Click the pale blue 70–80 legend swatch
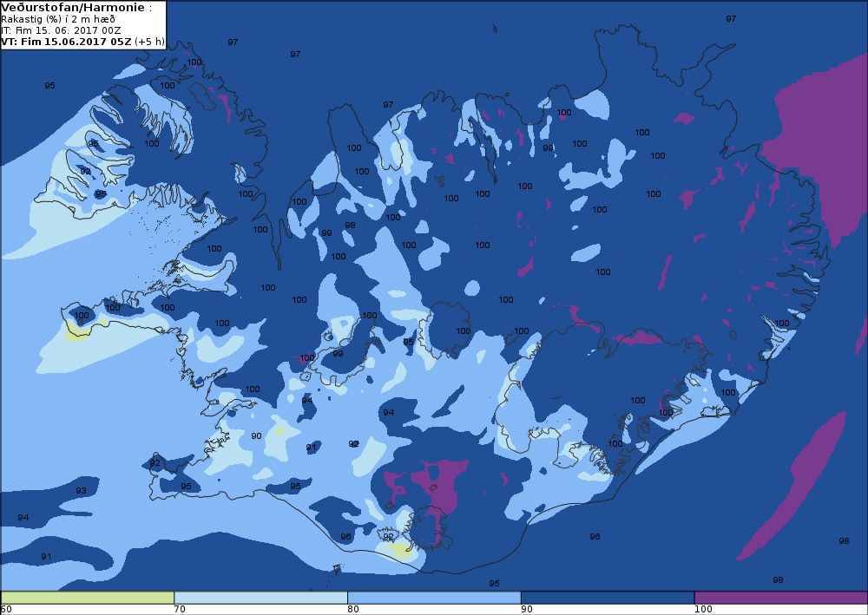868x615 pixels. click(x=260, y=598)
